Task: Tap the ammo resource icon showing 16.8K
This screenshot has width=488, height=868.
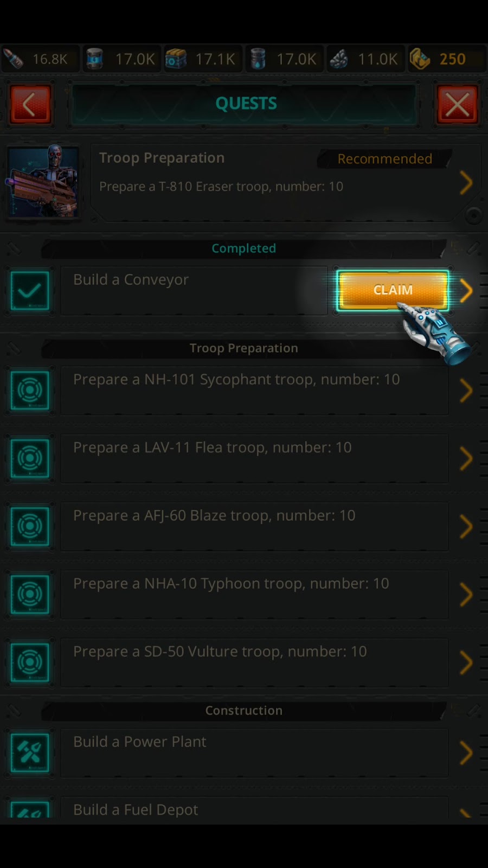Action: 14,59
